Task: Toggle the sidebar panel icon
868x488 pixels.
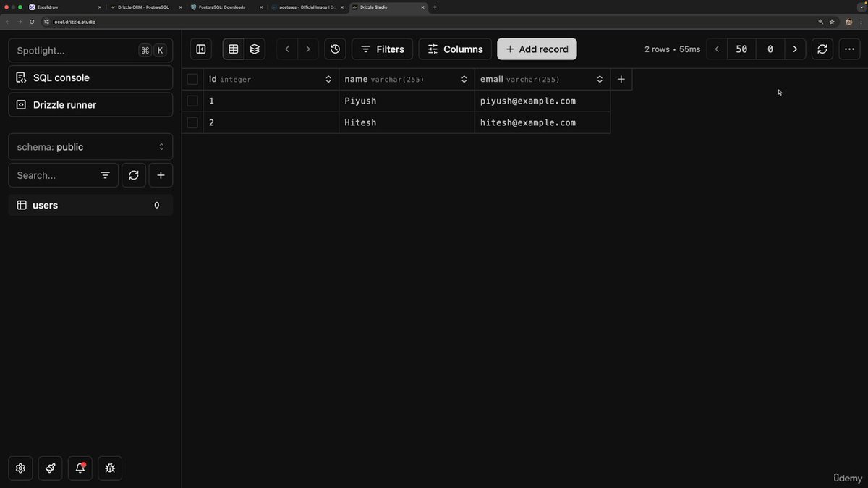Action: tap(201, 49)
